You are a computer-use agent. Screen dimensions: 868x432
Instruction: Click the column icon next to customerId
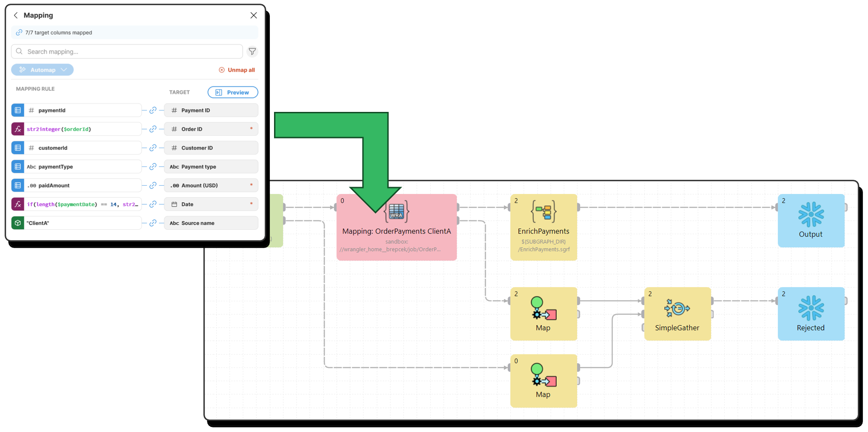(x=17, y=148)
